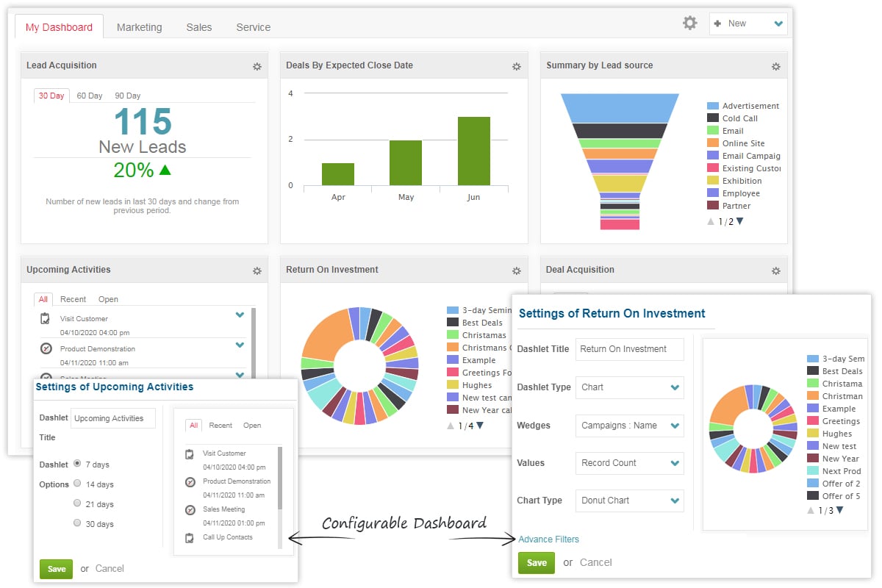Image resolution: width=882 pixels, height=588 pixels.
Task: Switch to the Marketing tab
Action: tap(139, 27)
